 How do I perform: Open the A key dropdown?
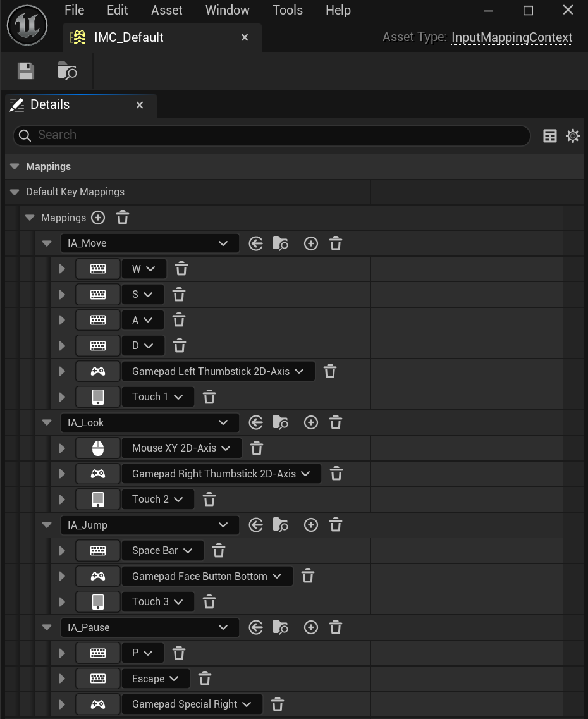point(143,320)
